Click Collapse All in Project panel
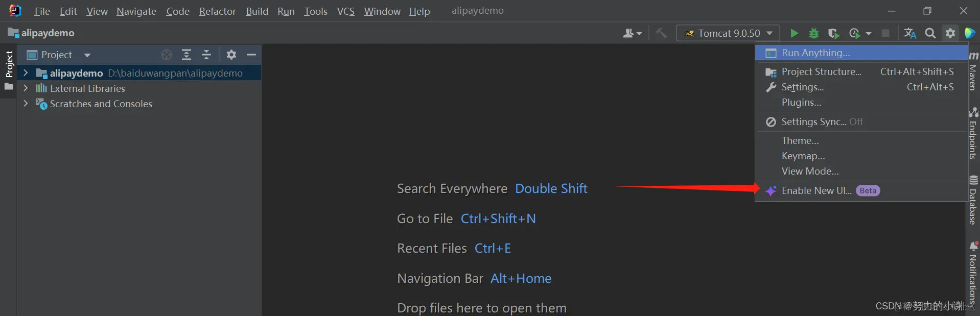980x316 pixels. coord(206,55)
